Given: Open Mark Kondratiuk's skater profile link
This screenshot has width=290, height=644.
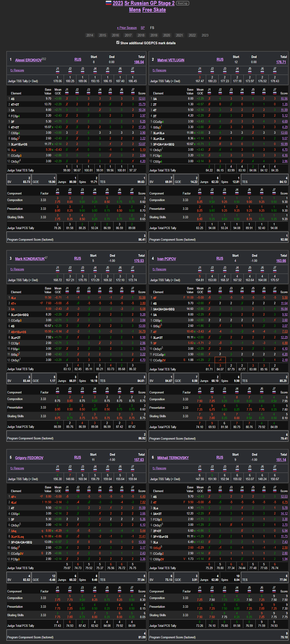Looking at the screenshot, I should pyautogui.click(x=30, y=259).
